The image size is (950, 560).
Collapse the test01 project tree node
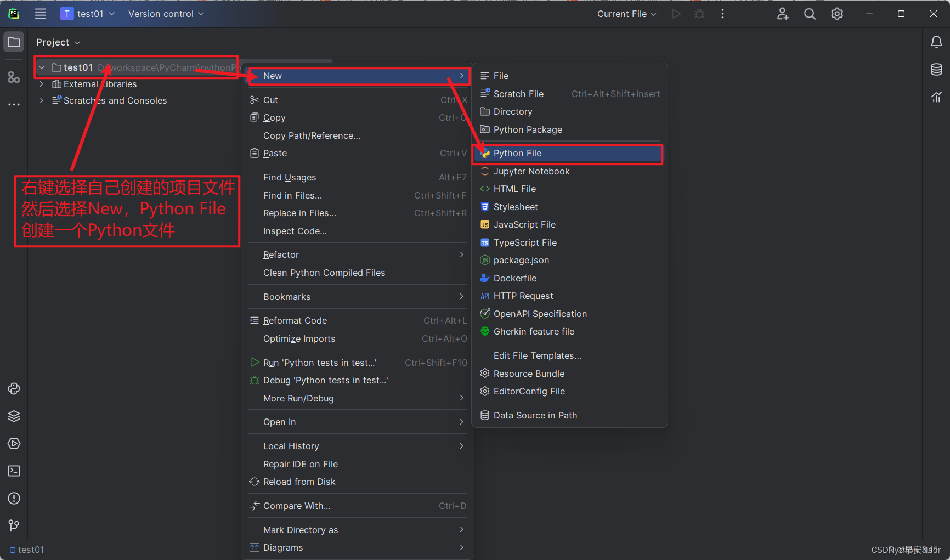click(x=42, y=67)
